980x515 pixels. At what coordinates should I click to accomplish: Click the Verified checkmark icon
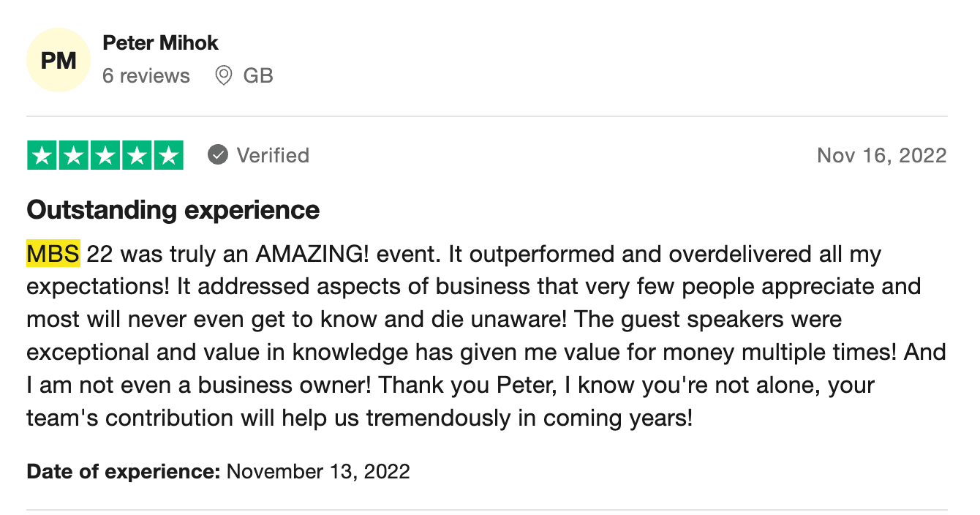pyautogui.click(x=217, y=155)
